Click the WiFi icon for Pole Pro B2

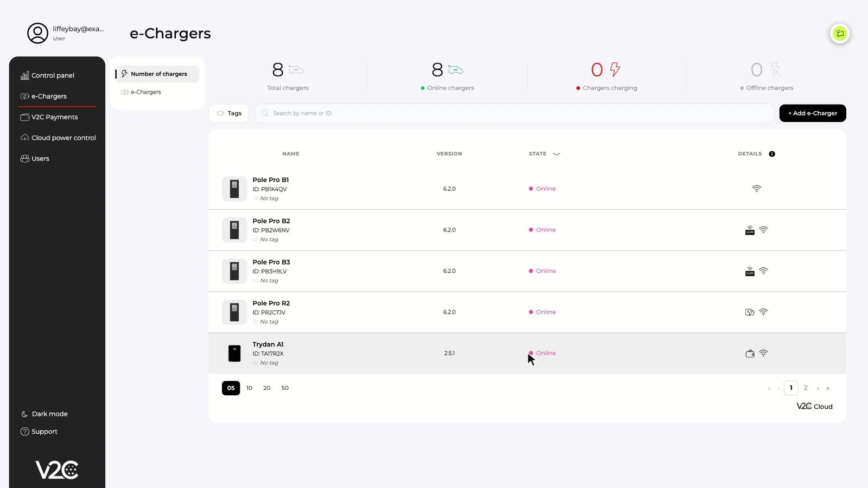[763, 230]
